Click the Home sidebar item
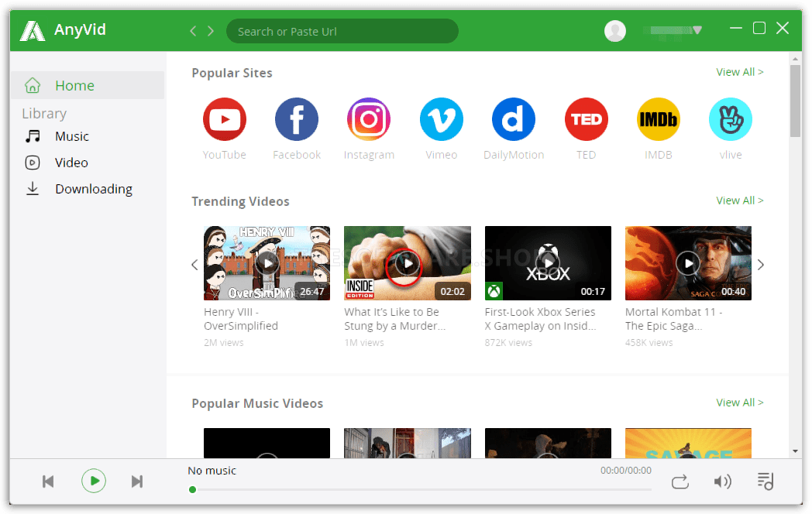 point(88,85)
